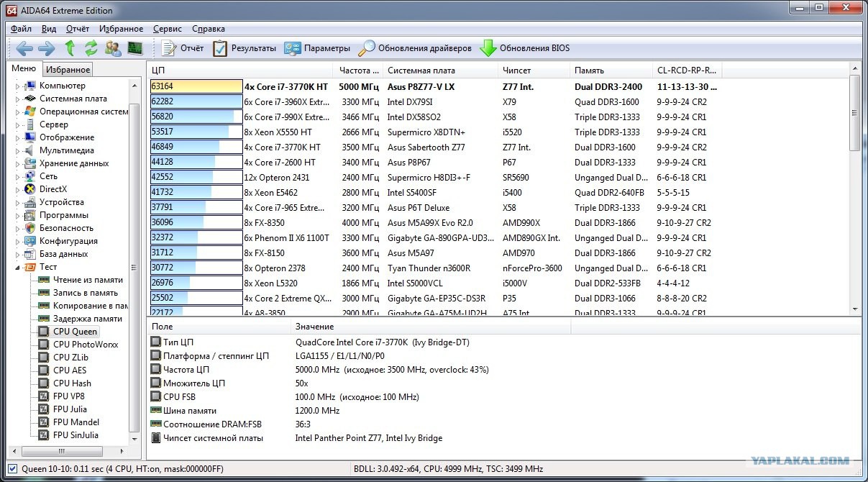Select CPU Queen benchmark
The image size is (868, 482).
(x=74, y=332)
